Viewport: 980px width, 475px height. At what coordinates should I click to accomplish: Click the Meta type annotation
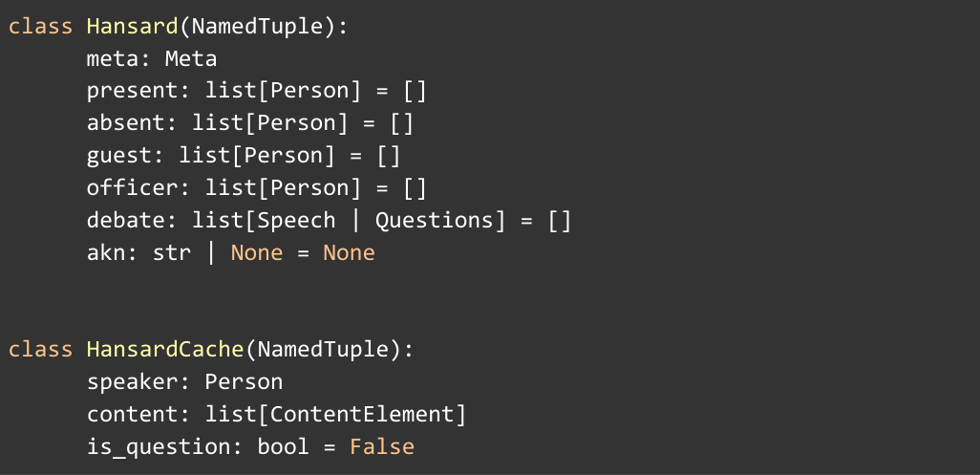pyautogui.click(x=191, y=59)
